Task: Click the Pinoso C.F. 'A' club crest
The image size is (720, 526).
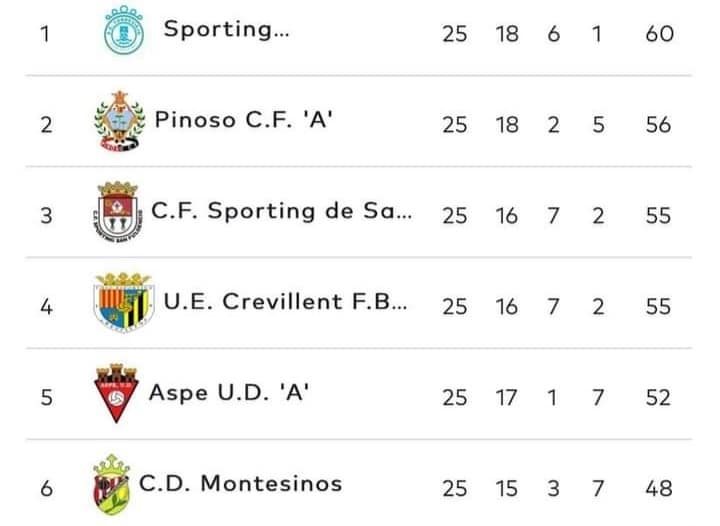Action: [119, 121]
